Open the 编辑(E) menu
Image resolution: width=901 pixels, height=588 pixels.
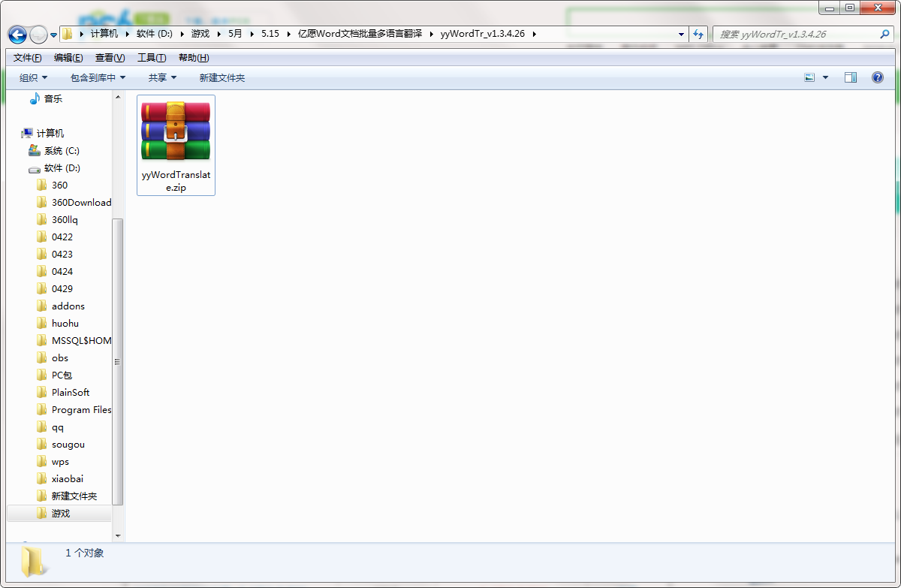point(68,58)
